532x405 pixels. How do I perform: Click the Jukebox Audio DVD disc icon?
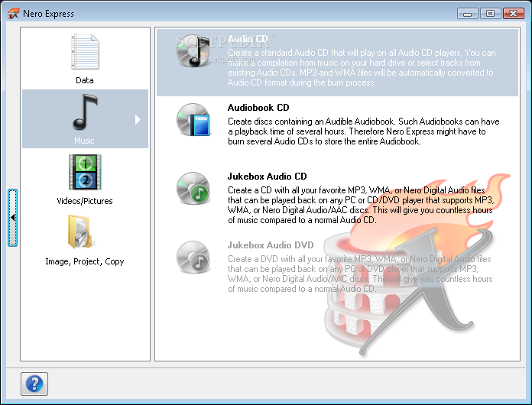point(192,257)
